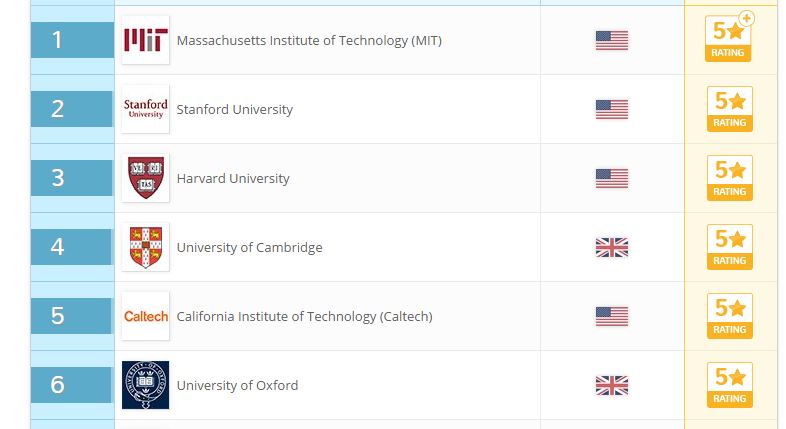Open California Institute of Technology (Caltech) link
This screenshot has width=786, height=429.
pos(304,317)
